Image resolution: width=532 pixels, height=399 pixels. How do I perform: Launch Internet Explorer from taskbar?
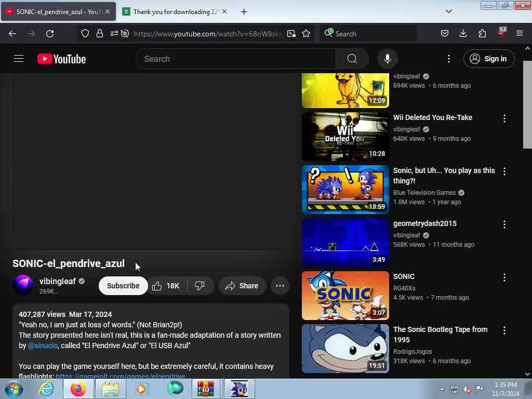click(x=46, y=389)
